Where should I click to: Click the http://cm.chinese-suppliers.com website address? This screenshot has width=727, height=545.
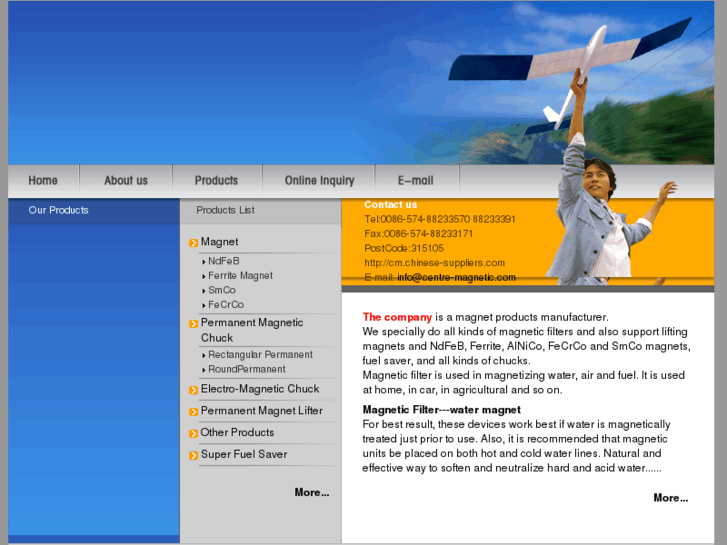434,263
